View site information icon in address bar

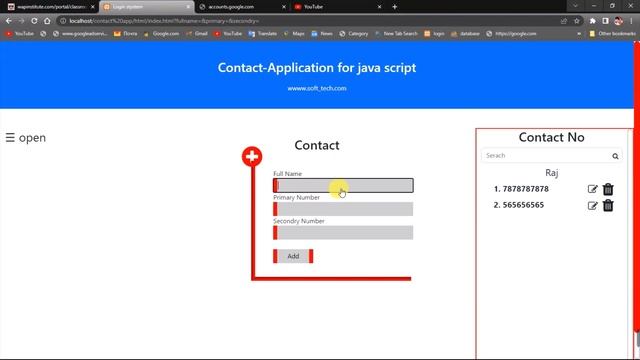63,21
